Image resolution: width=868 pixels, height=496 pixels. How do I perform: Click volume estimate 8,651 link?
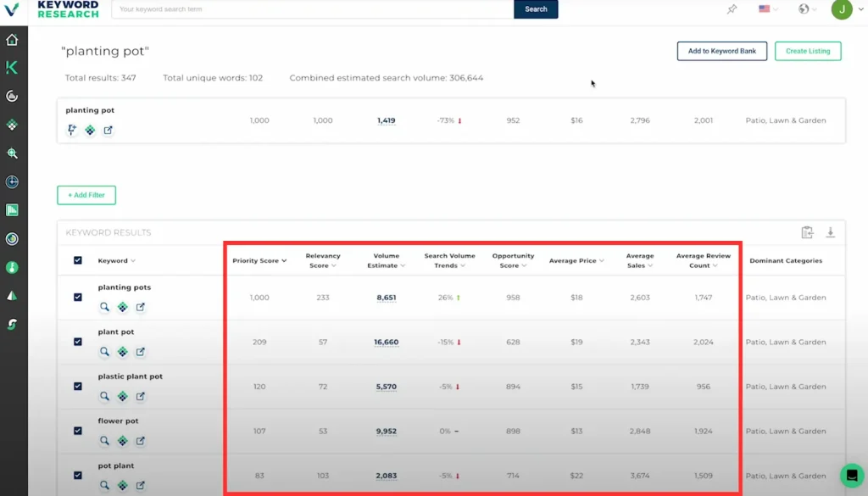pyautogui.click(x=387, y=298)
